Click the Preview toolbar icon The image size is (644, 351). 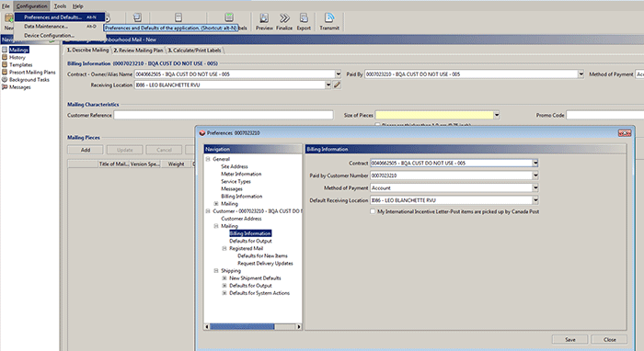(x=264, y=18)
